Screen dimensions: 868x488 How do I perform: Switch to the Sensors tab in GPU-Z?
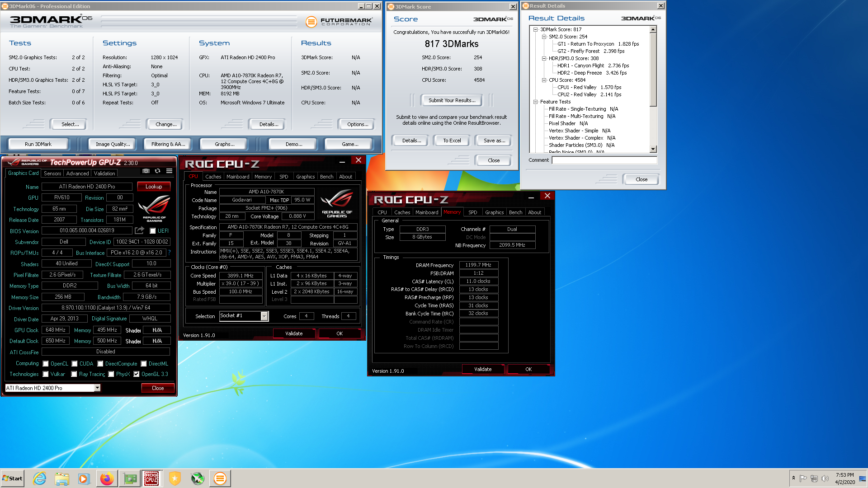pyautogui.click(x=52, y=174)
